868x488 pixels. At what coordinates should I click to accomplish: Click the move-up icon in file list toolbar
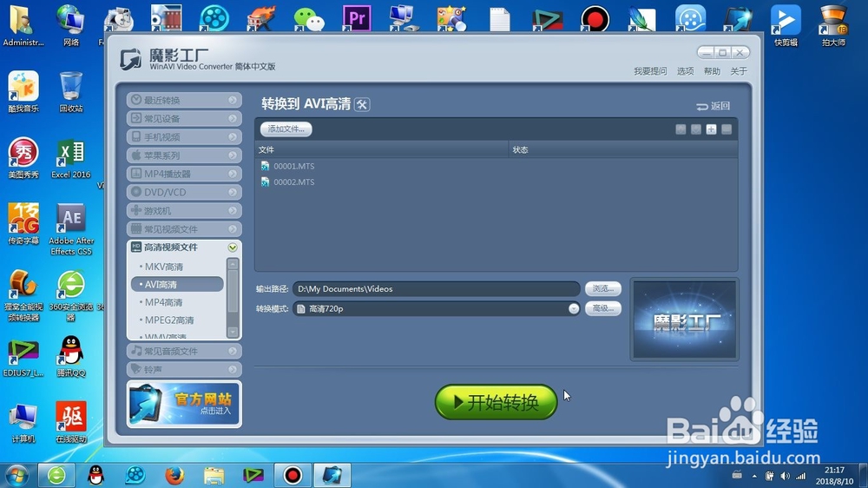pyautogui.click(x=681, y=129)
